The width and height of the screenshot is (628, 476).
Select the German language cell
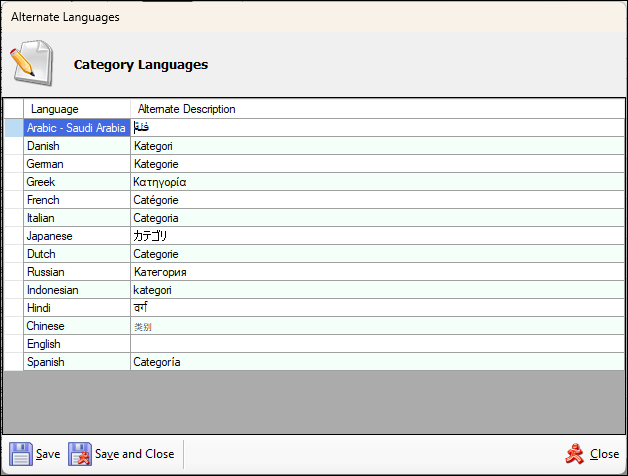(77, 164)
